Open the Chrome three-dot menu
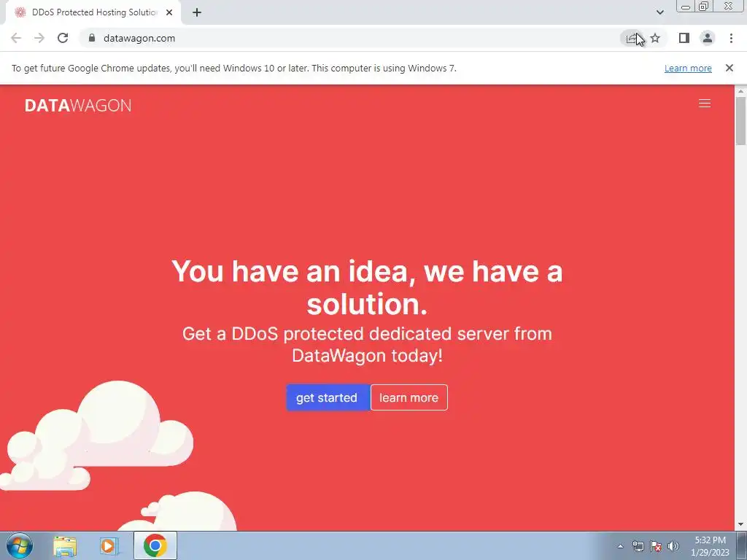747x560 pixels. click(x=731, y=38)
